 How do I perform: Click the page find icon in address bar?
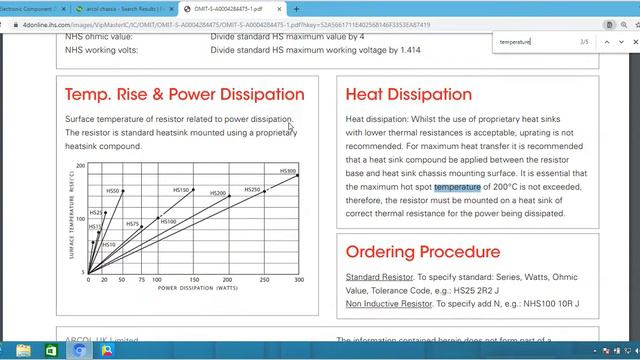(x=609, y=25)
